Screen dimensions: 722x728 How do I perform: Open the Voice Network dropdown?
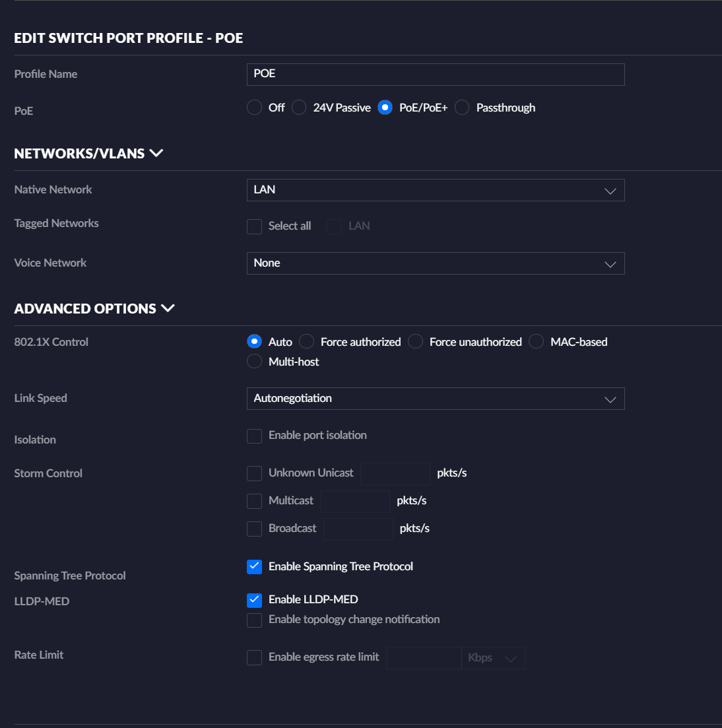click(x=435, y=263)
